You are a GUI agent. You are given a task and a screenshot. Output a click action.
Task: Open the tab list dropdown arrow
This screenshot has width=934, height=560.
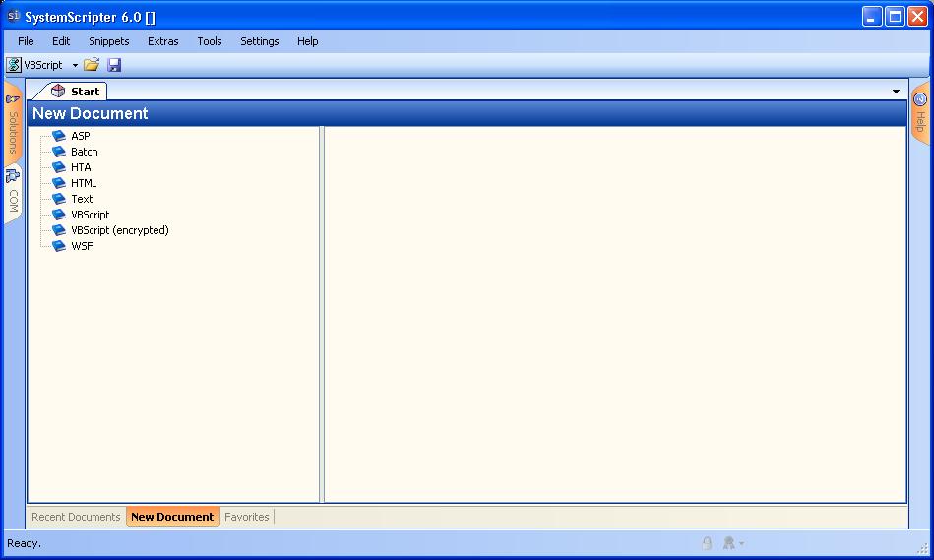[896, 92]
